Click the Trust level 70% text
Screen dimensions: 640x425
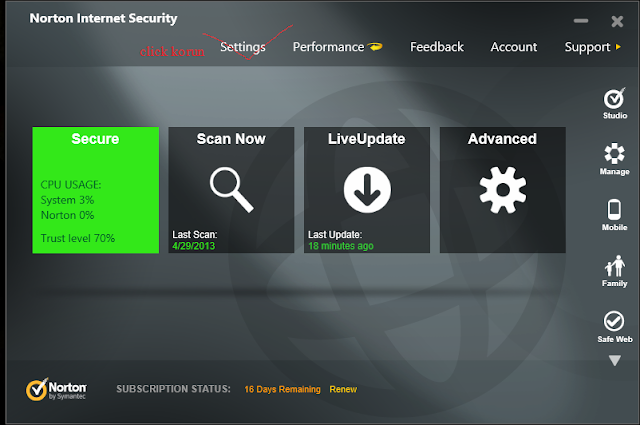point(78,238)
